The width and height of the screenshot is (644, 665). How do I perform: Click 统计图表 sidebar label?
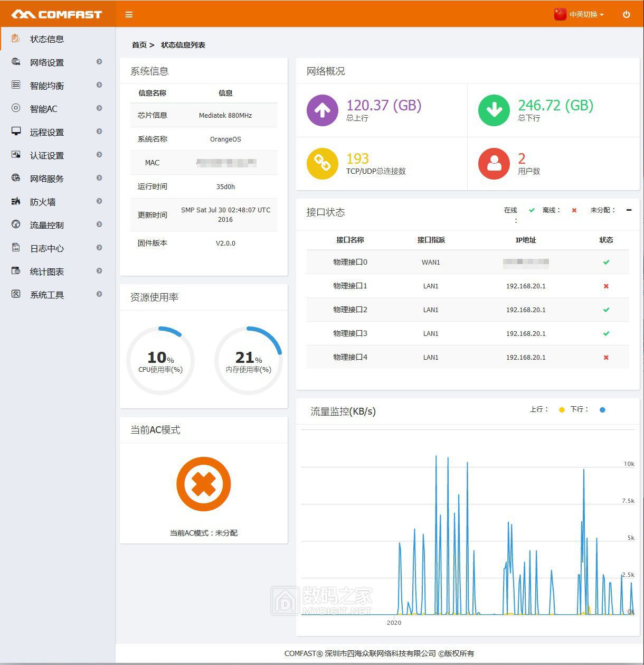click(47, 271)
